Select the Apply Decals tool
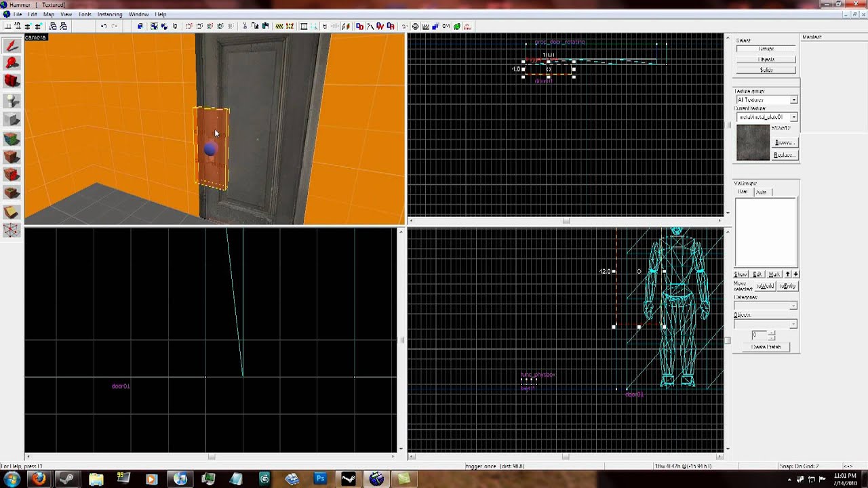The height and width of the screenshot is (488, 868). click(x=12, y=176)
